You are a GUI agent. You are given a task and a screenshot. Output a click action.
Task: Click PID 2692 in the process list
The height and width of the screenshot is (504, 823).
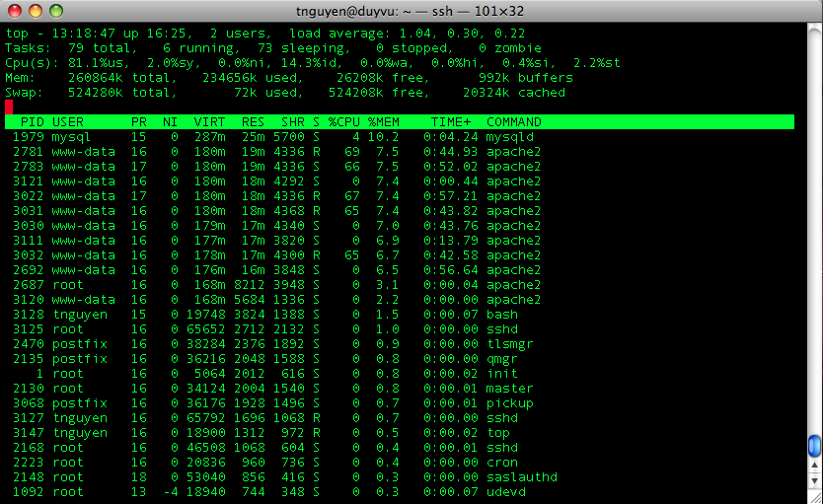click(x=29, y=270)
